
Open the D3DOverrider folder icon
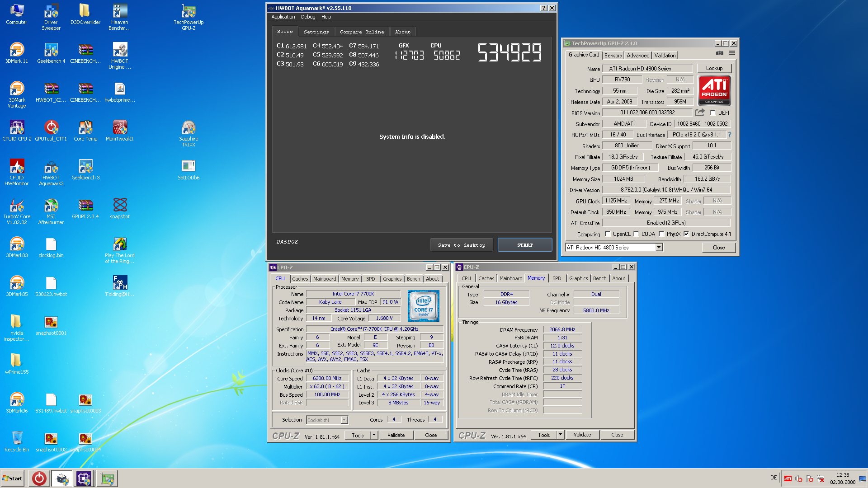coord(85,14)
